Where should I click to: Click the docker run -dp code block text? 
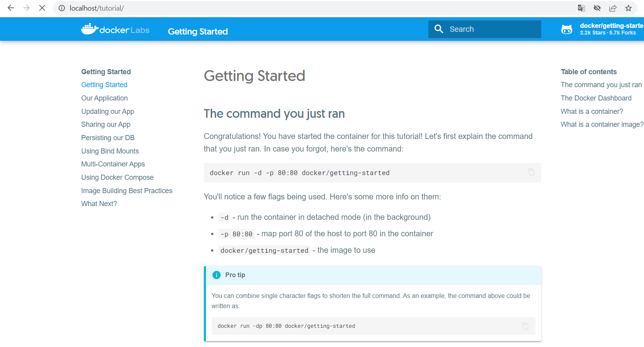point(286,326)
